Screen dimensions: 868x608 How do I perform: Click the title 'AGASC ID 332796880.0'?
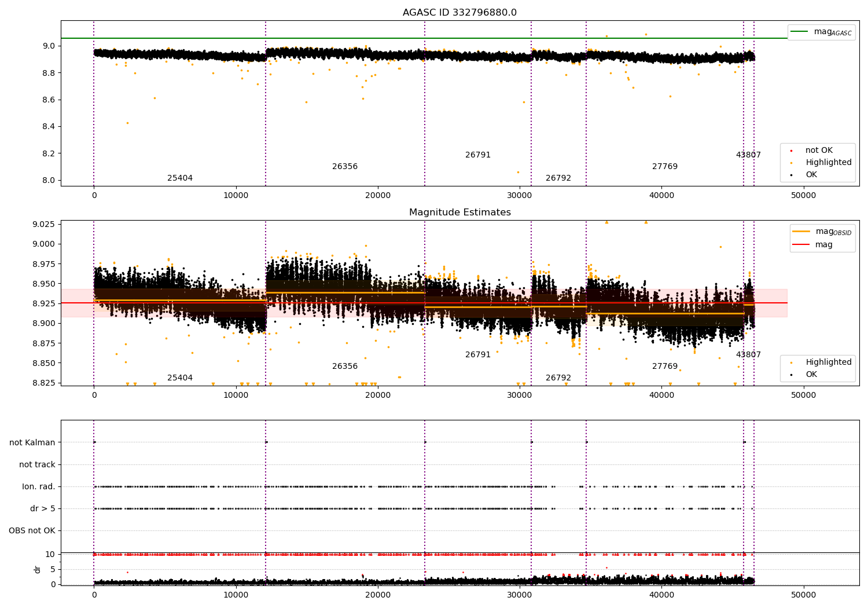(x=459, y=13)
